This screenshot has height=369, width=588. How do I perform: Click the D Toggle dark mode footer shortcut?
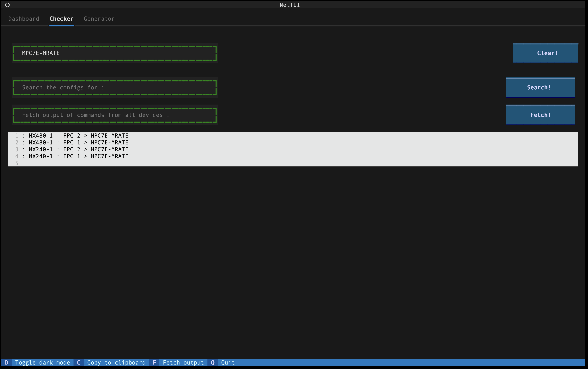38,362
